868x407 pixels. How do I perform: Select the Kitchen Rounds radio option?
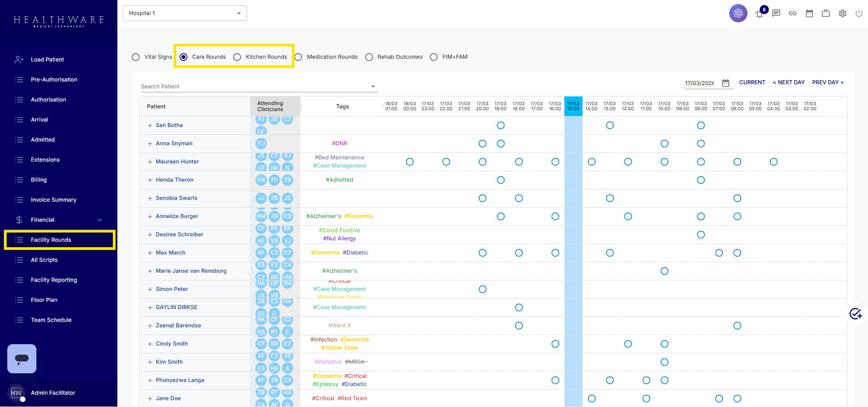tap(237, 57)
